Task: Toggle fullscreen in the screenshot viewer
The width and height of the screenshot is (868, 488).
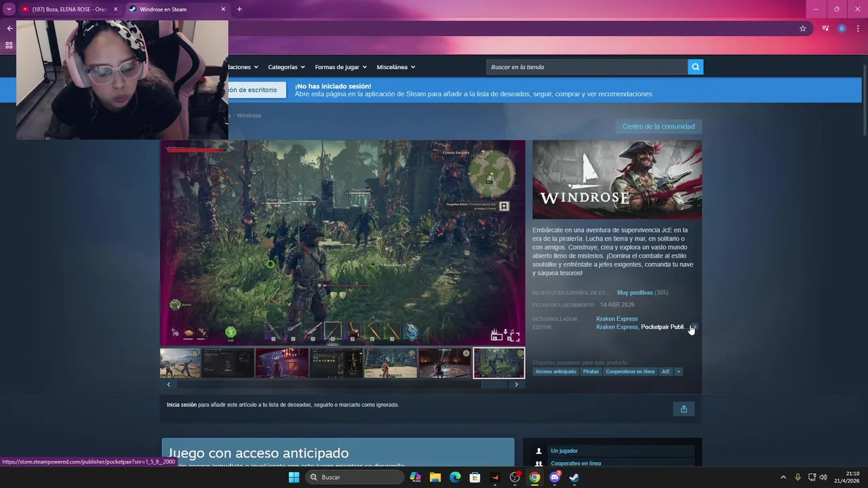Action: [513, 335]
